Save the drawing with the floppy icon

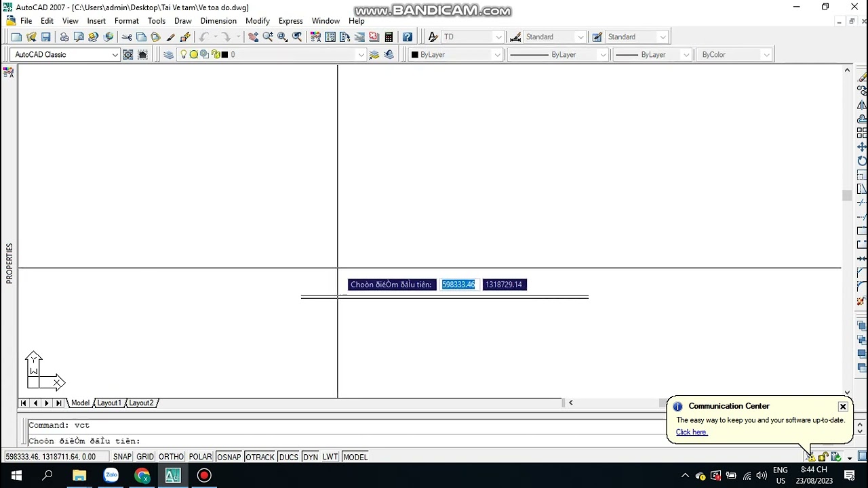tap(45, 37)
